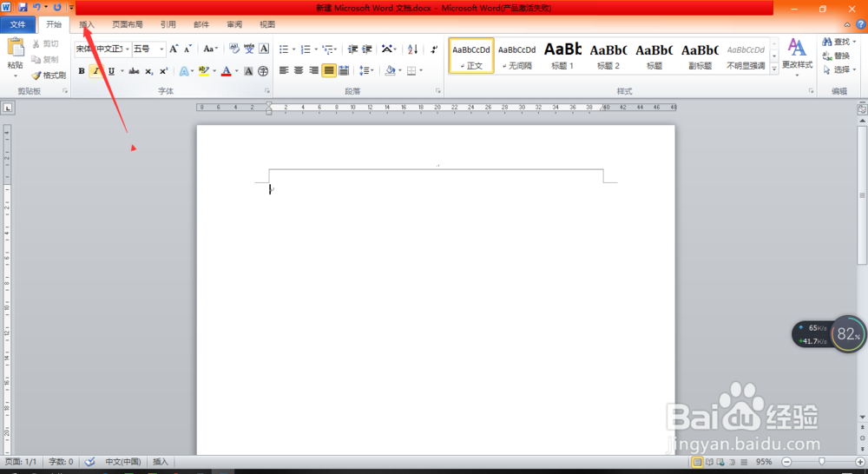868x474 pixels.
Task: Open the View (视图) tab
Action: coord(267,24)
